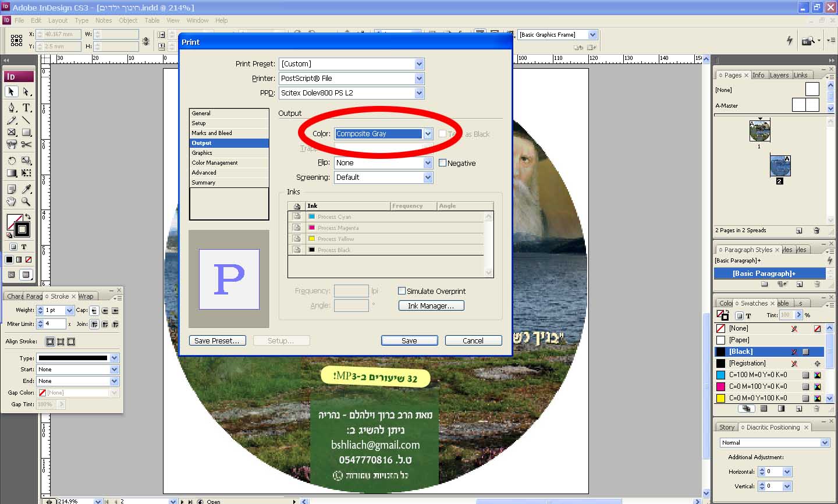Delete selected page in Pages panel
This screenshot has height=504, width=838.
tap(816, 230)
